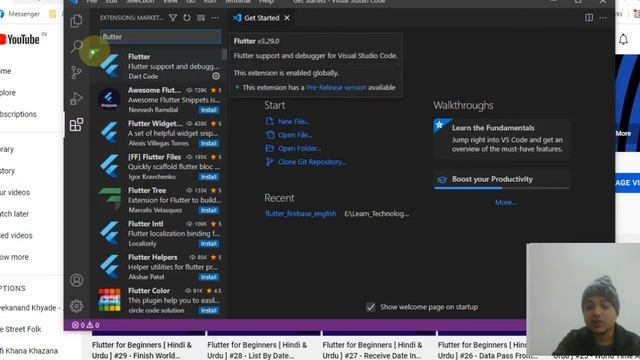
Task: Click Show more in YouTube sidebar
Action: tap(14, 257)
